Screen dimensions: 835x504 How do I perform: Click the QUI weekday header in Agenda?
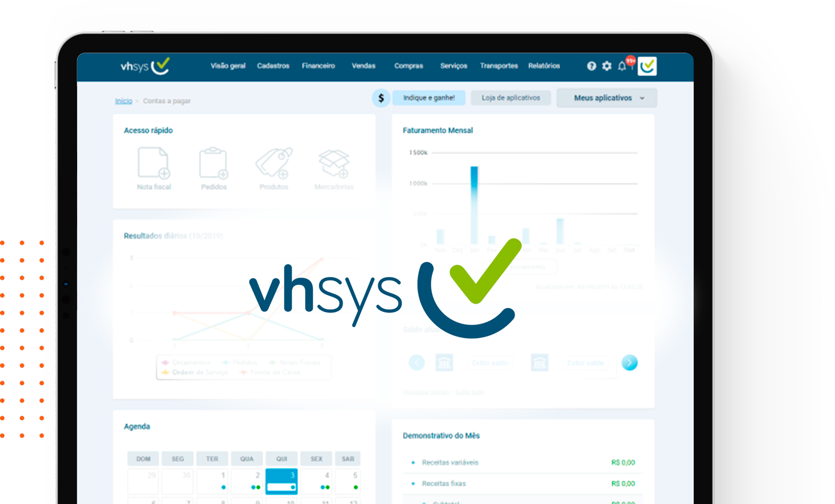(281, 459)
